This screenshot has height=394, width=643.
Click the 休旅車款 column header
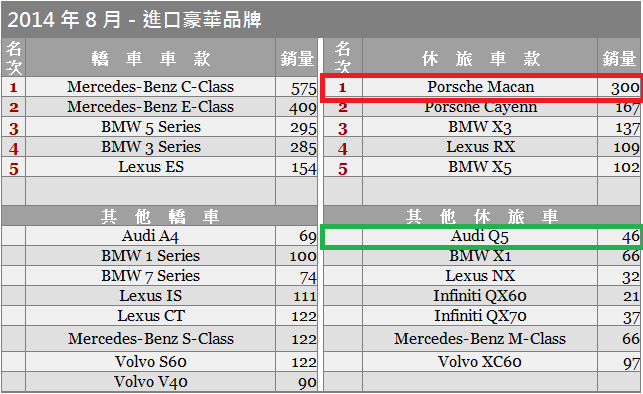[x=480, y=58]
